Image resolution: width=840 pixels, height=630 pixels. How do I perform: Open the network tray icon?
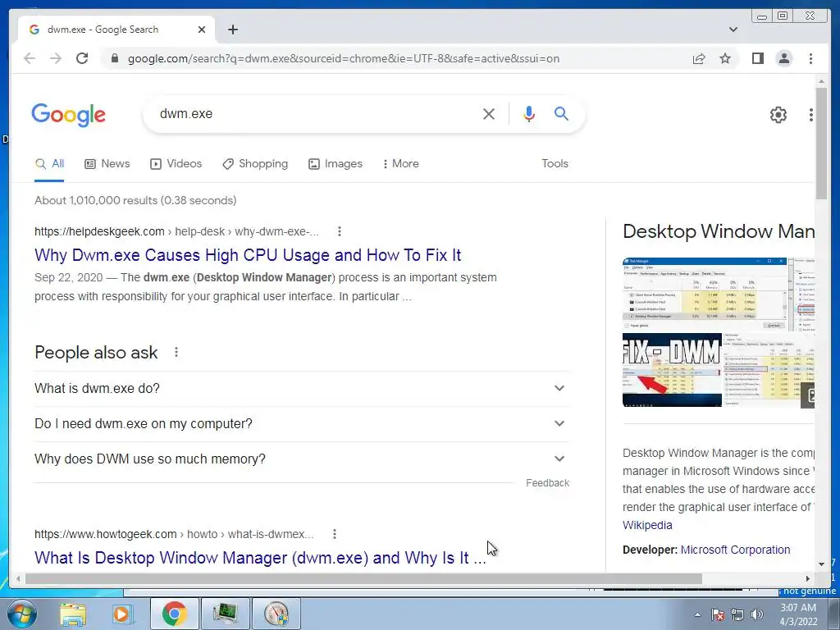point(737,614)
